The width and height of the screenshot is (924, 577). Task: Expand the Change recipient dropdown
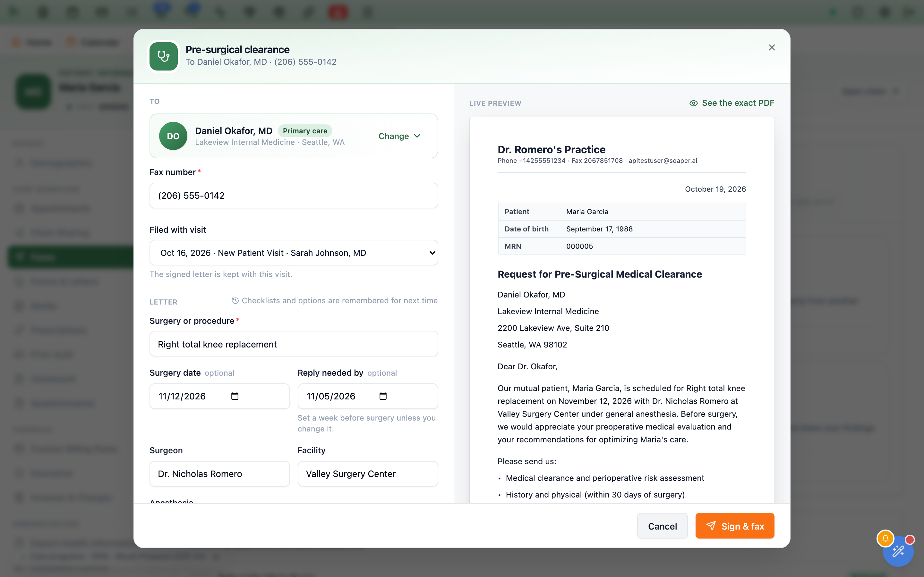(399, 136)
